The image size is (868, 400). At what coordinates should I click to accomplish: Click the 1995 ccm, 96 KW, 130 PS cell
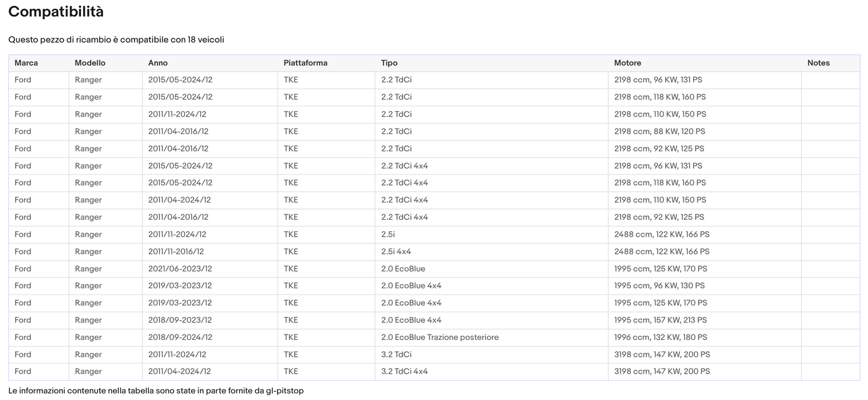[x=660, y=286]
